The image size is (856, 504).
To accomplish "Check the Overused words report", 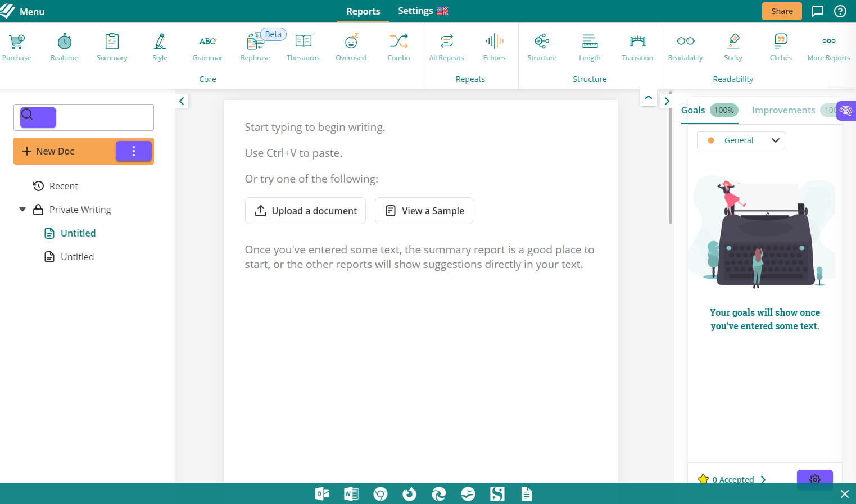I will point(350,46).
